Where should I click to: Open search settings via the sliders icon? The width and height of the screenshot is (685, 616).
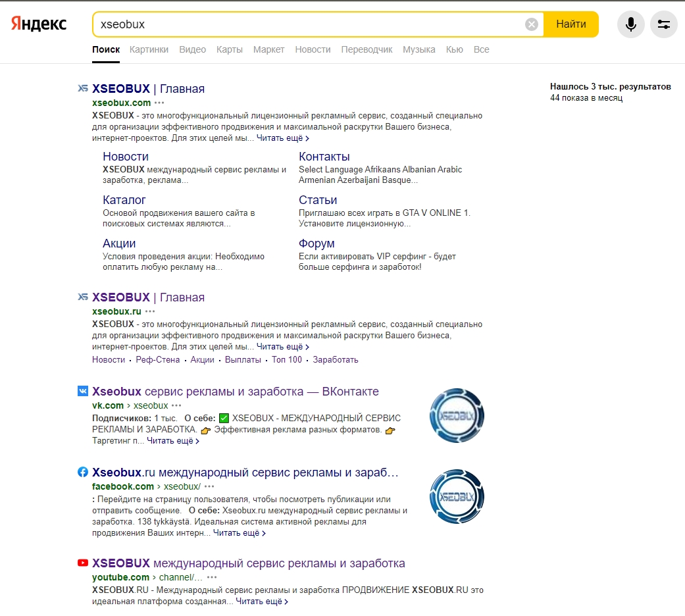point(663,24)
